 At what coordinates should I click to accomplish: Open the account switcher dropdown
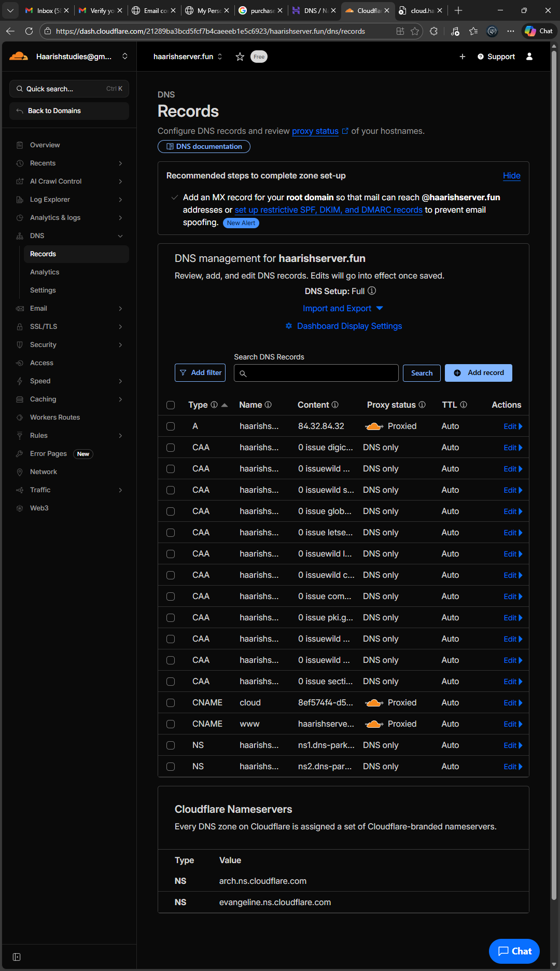(x=125, y=57)
